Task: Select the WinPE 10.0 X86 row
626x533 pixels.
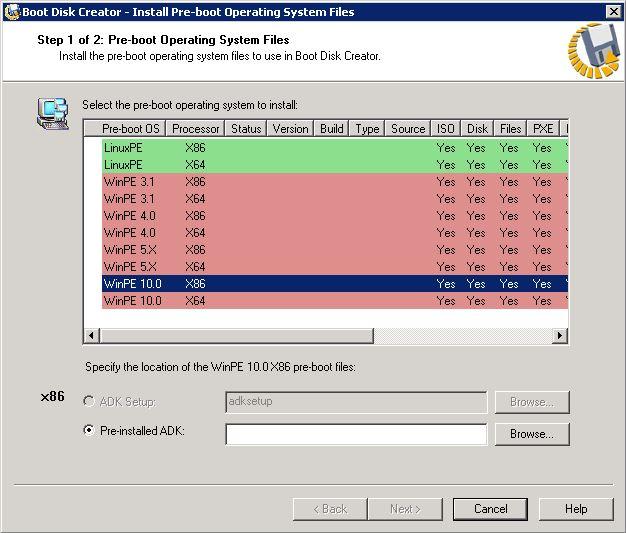Action: pos(335,283)
